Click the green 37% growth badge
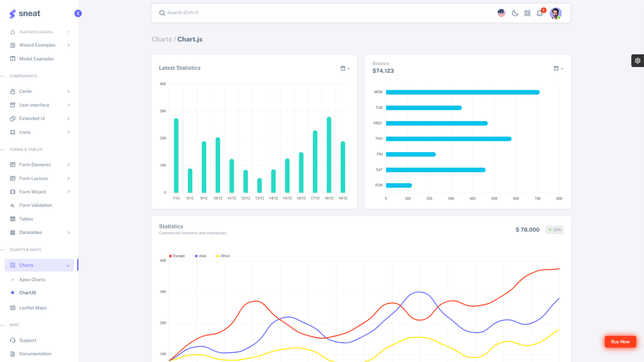The image size is (644, 362). (x=554, y=230)
